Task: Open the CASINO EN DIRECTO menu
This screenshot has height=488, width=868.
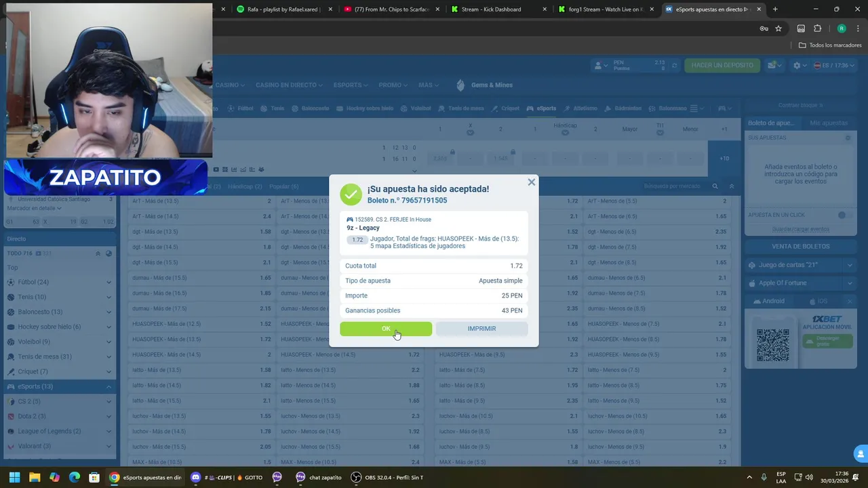Action: click(x=289, y=85)
